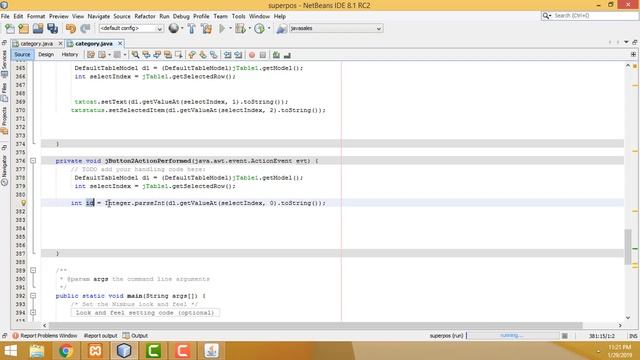Open the Debug Project dropdown arrow
The image size is (640, 360).
coord(250,28)
